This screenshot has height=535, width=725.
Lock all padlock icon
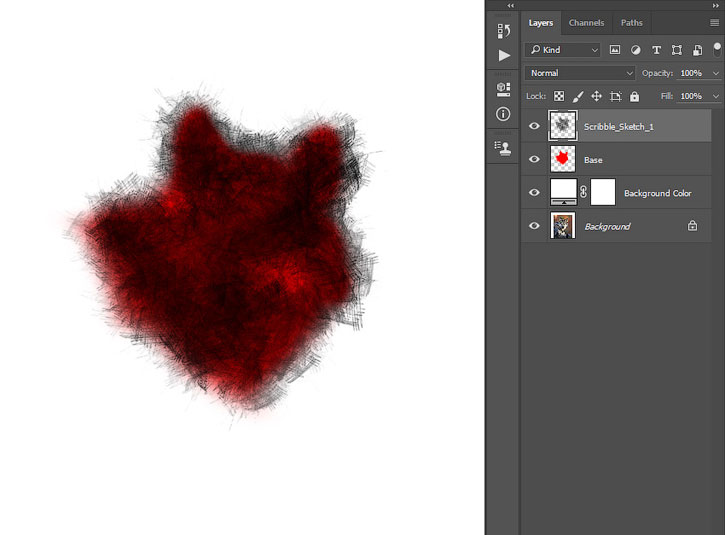tap(634, 96)
